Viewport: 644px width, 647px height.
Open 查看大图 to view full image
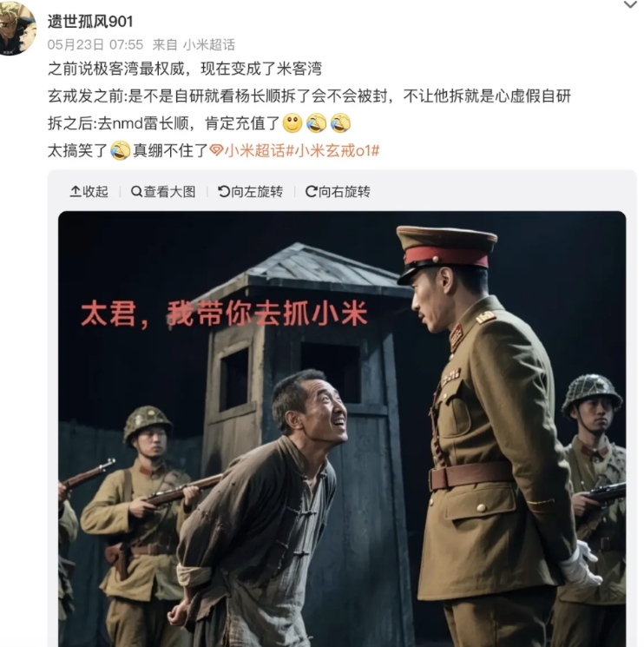pyautogui.click(x=163, y=191)
